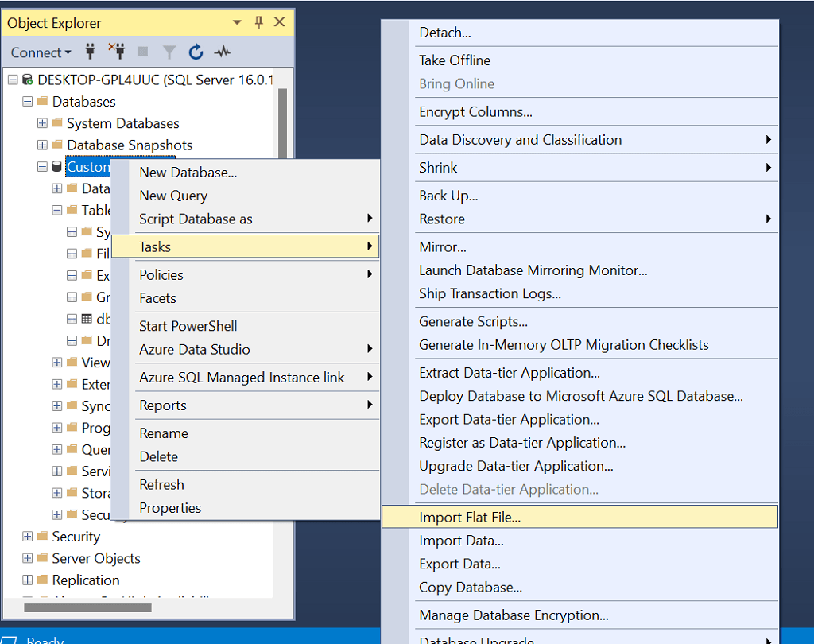Expand the Replication node
Image resolution: width=814 pixels, height=644 pixels.
click(x=28, y=580)
